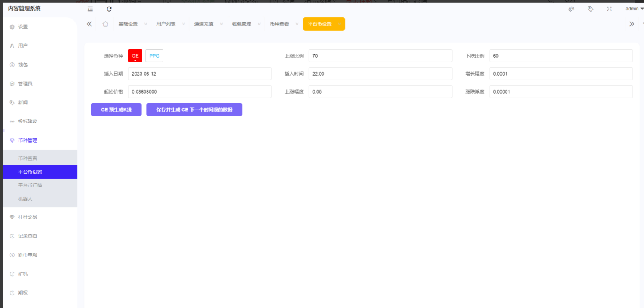Expand 新币申购 sidebar menu
The image size is (644, 308).
click(x=40, y=255)
